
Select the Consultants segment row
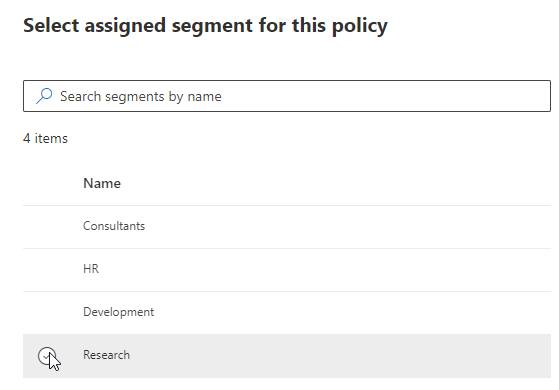[287, 227]
